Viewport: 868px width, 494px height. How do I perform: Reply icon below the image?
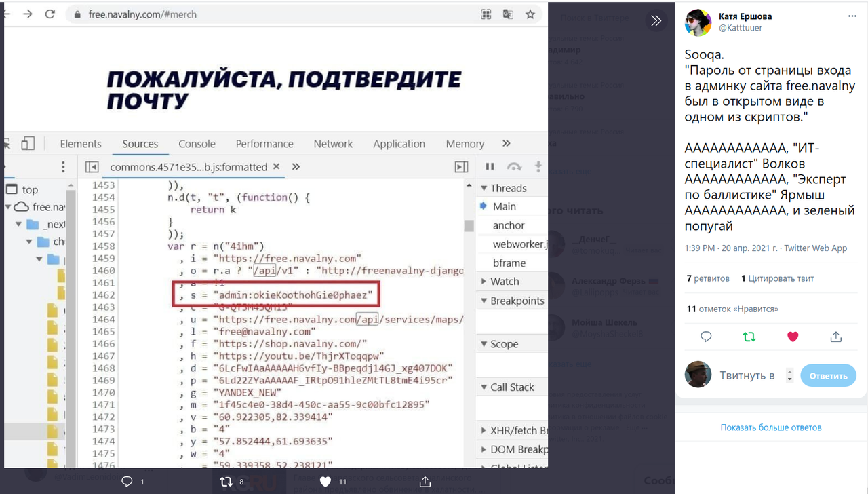coord(126,482)
